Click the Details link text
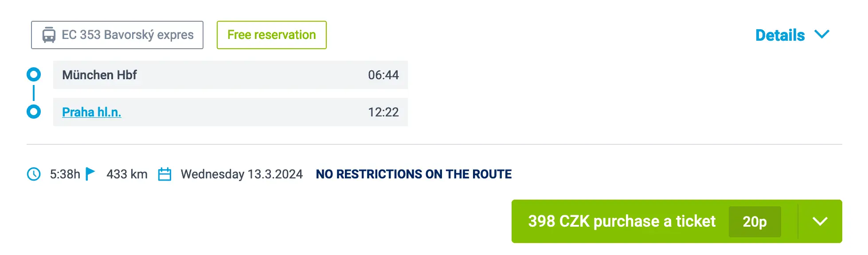 [780, 35]
